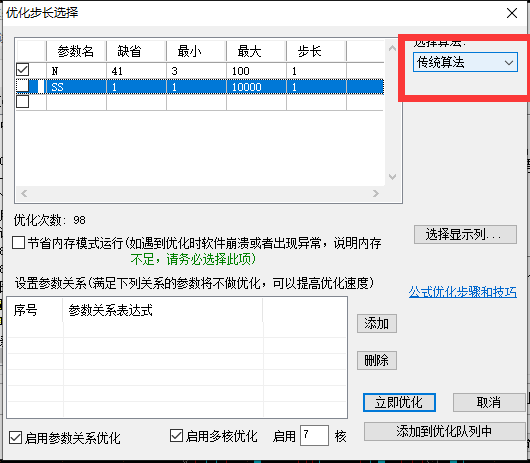Viewport: 530px width, 463px height.
Task: Toggle 启用参数关系优化 checkbox
Action: pyautogui.click(x=16, y=437)
